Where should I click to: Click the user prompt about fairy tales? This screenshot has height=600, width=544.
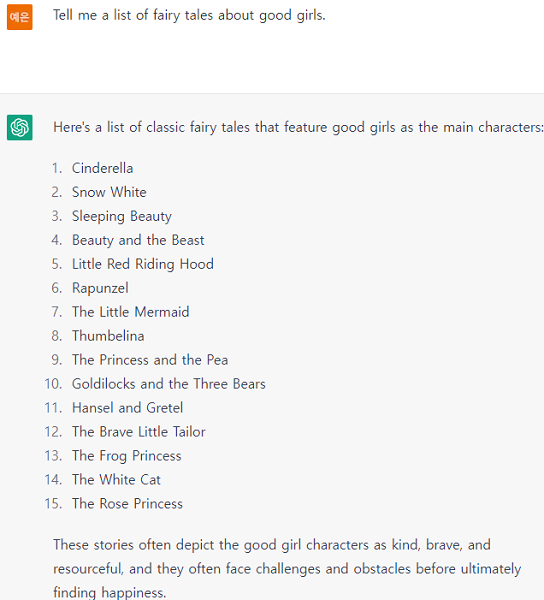[x=189, y=16]
